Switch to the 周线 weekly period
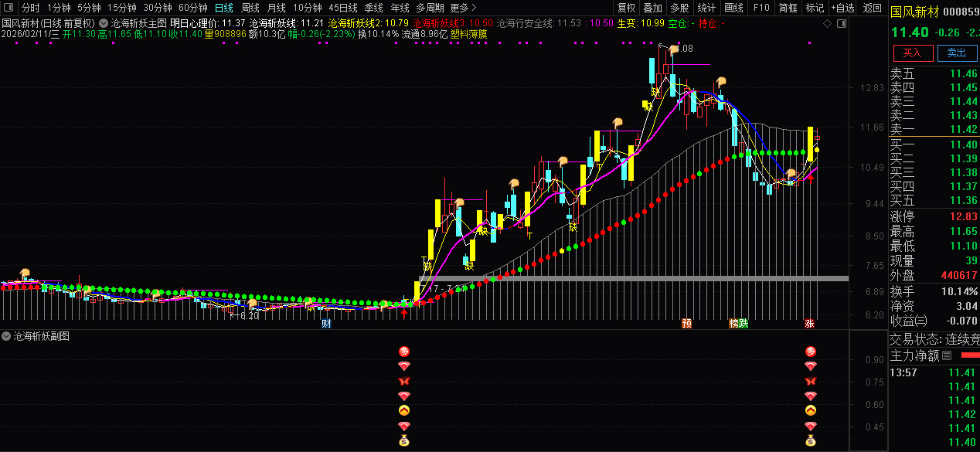 click(x=250, y=8)
